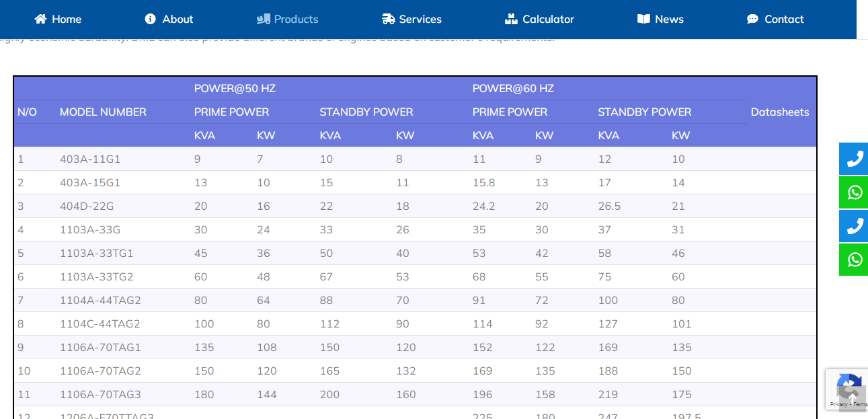Click row number 7 in N/O column
The width and height of the screenshot is (868, 419).
click(x=21, y=300)
